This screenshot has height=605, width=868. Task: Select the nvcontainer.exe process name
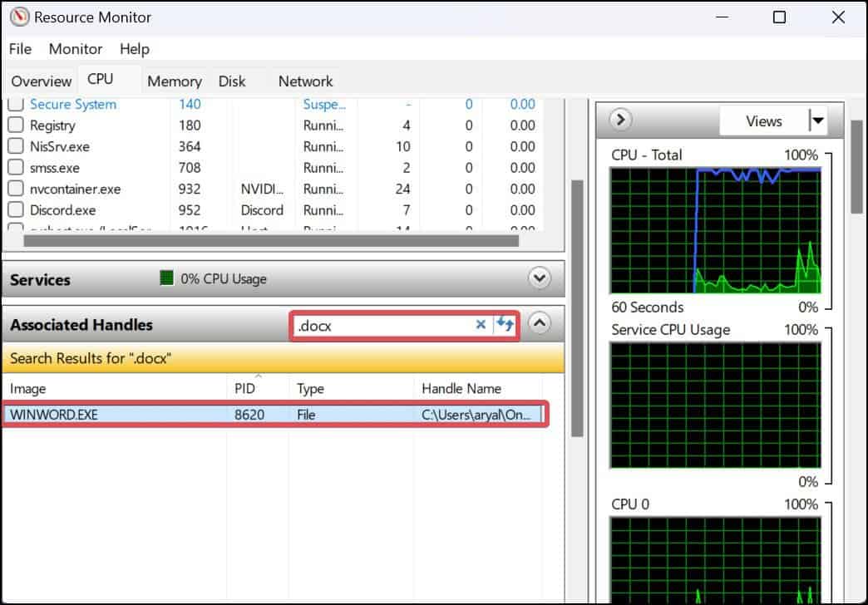[76, 189]
